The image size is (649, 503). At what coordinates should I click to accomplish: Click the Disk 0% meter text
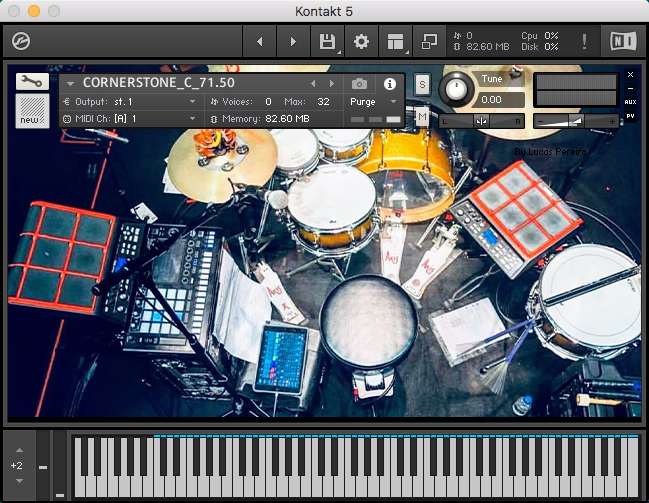click(x=540, y=47)
